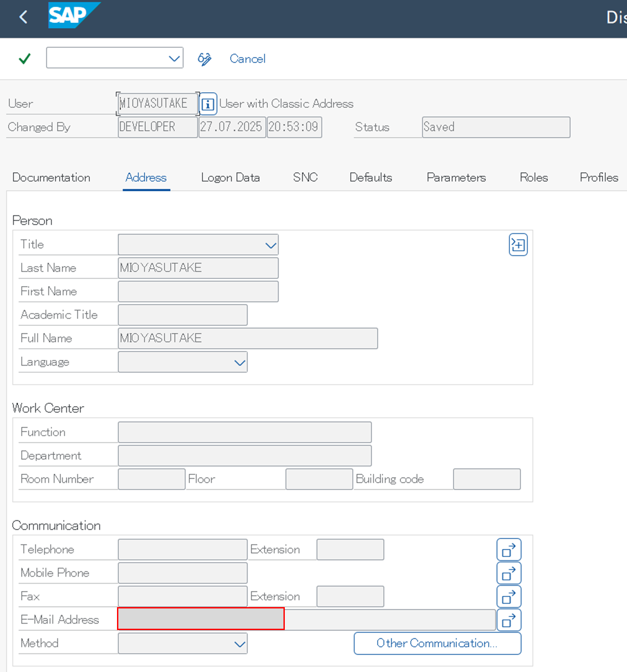Viewport: 627px width, 672px height.
Task: Switch to the Profiles tab
Action: click(599, 177)
